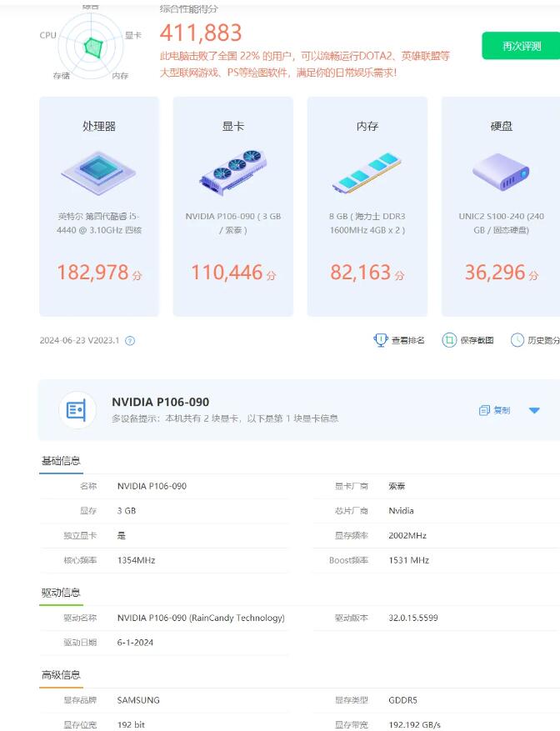This screenshot has height=731, width=560.
Task: Open 历史跑分 clock icon
Action: [517, 340]
